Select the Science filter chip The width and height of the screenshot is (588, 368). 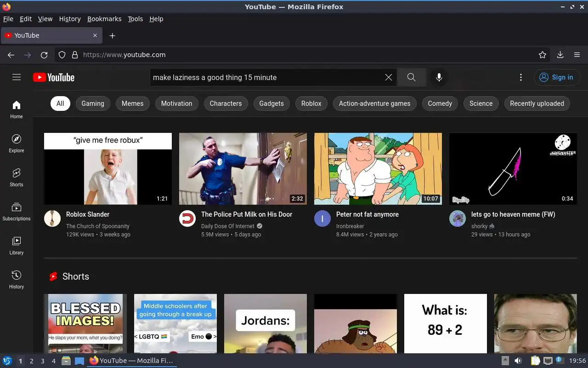(481, 103)
